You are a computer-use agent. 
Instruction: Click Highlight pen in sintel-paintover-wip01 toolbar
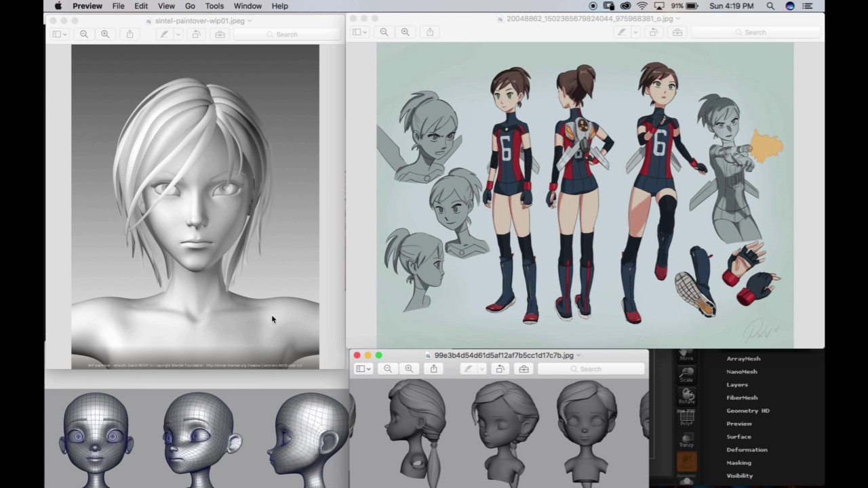(164, 34)
